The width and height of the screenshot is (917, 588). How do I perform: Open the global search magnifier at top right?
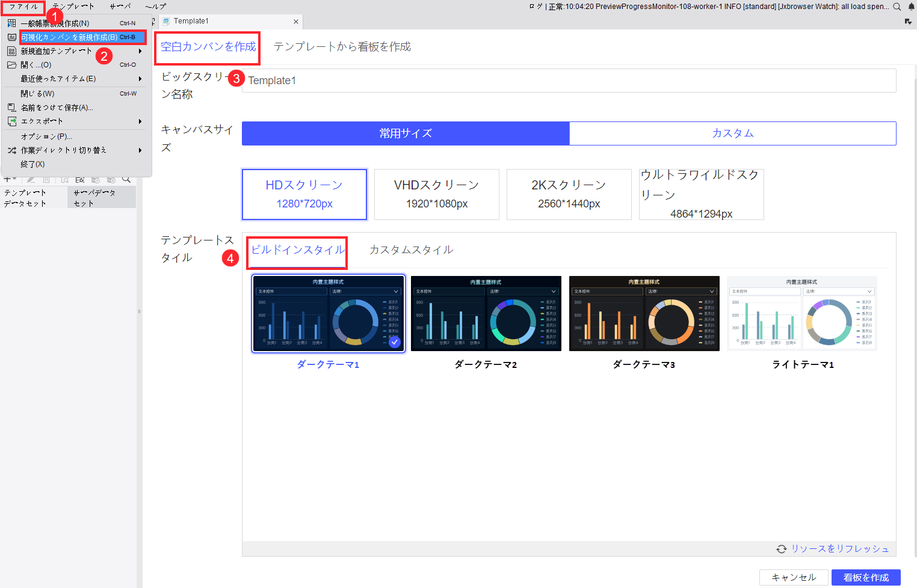(x=897, y=6)
